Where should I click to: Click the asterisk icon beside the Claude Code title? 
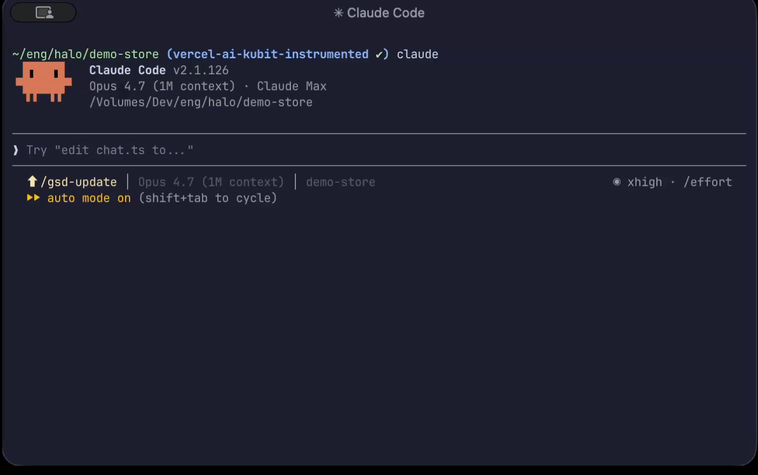click(338, 13)
